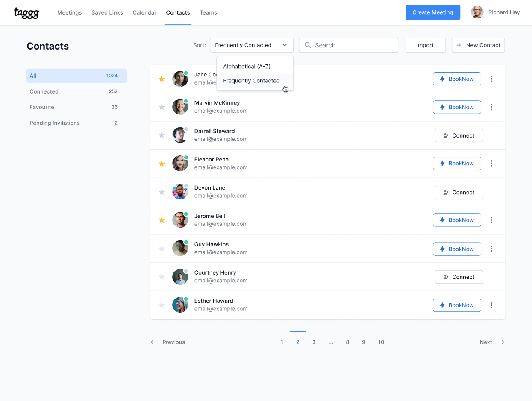Connect with Courtney Henry

459,277
